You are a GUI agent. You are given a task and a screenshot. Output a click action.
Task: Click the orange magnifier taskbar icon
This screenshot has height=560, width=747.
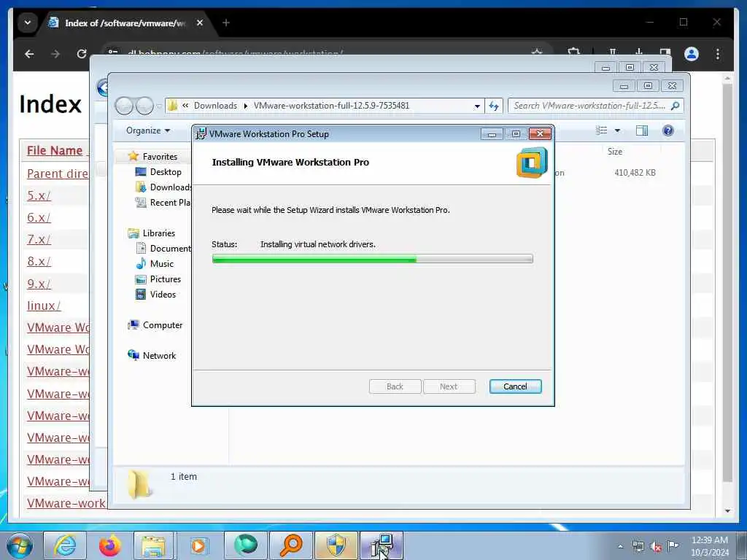[290, 545]
